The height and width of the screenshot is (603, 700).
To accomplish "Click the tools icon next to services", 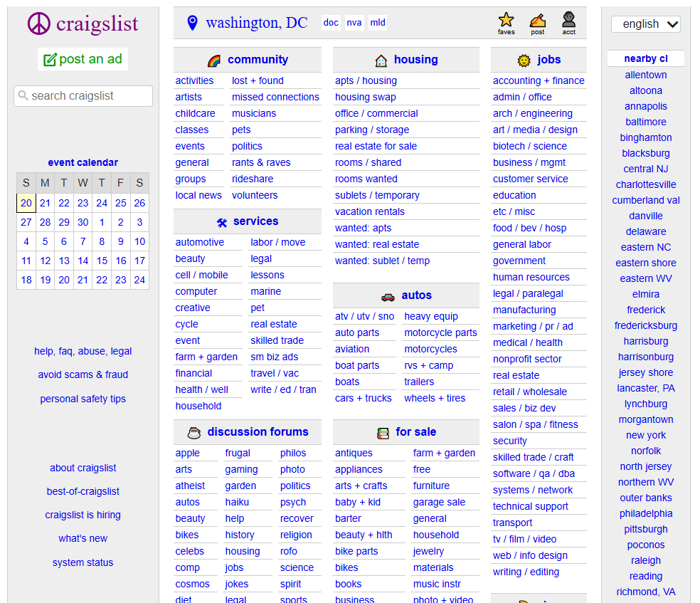I will click(x=222, y=222).
